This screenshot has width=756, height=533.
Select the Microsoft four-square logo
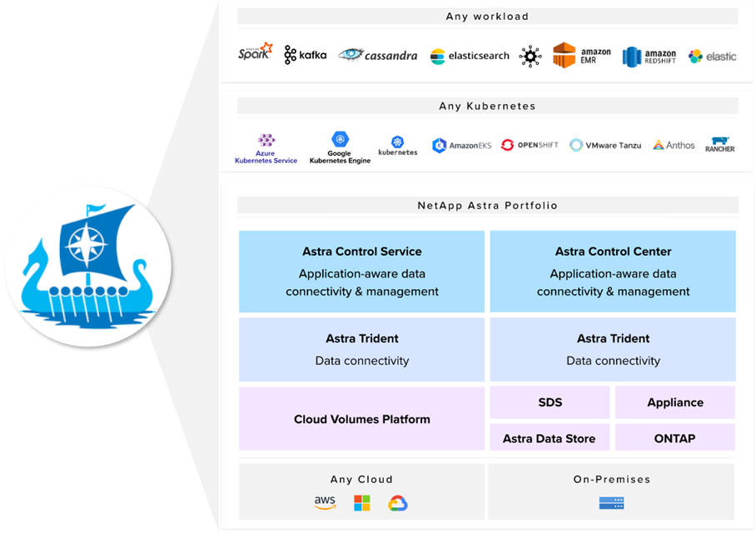point(362,503)
